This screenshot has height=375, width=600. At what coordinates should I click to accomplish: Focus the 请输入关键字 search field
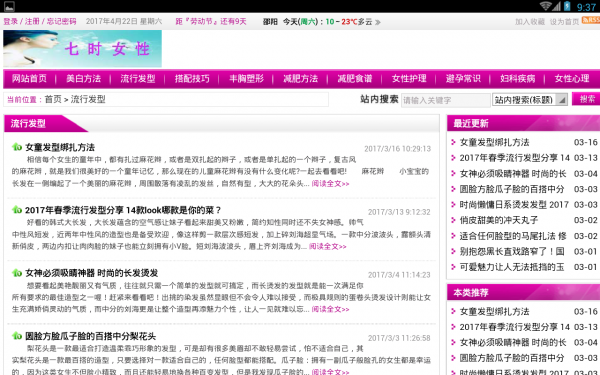445,100
